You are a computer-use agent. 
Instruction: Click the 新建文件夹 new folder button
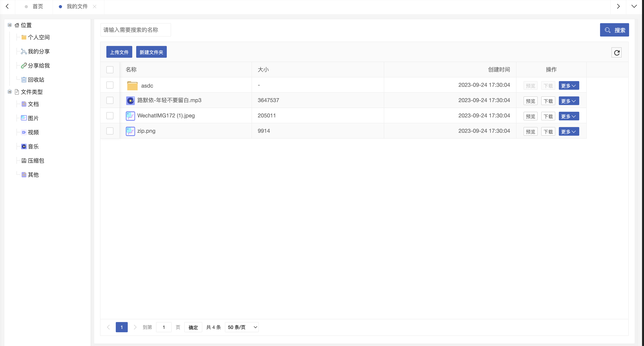(x=151, y=52)
